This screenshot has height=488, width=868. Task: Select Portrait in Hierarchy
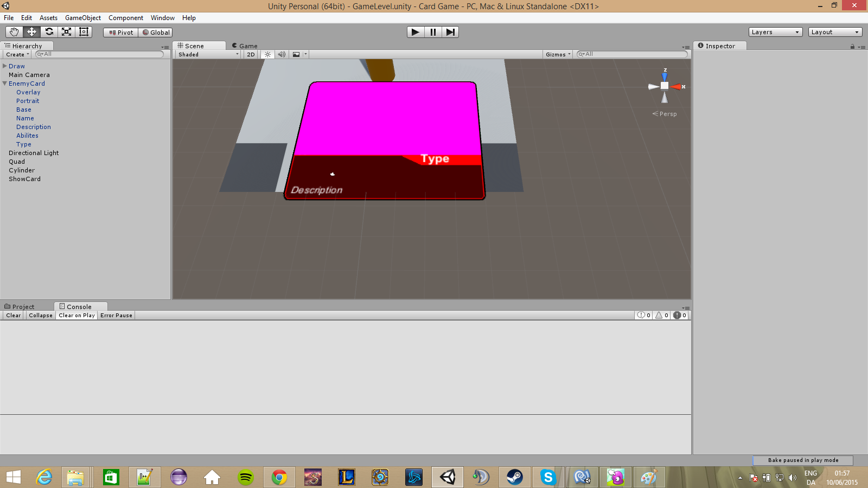pos(28,101)
